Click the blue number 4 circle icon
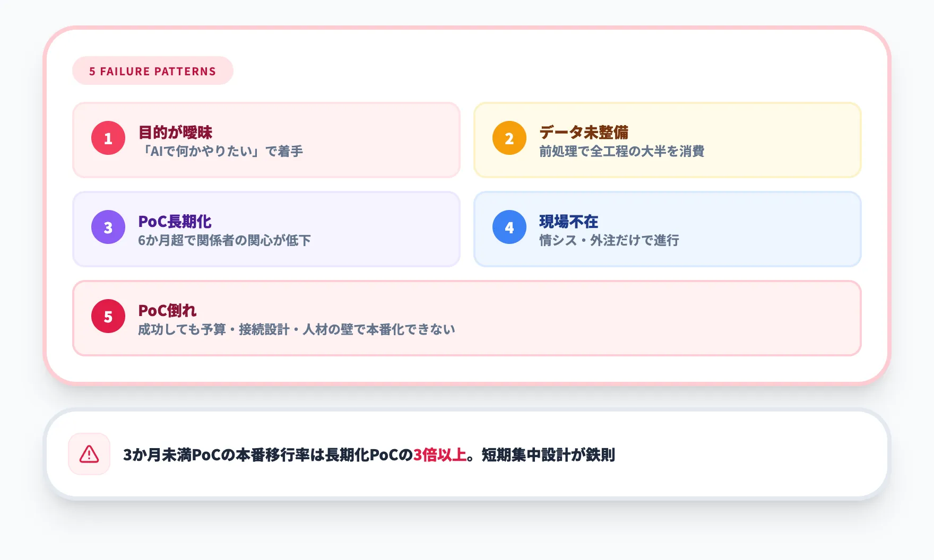934x560 pixels. 509,227
